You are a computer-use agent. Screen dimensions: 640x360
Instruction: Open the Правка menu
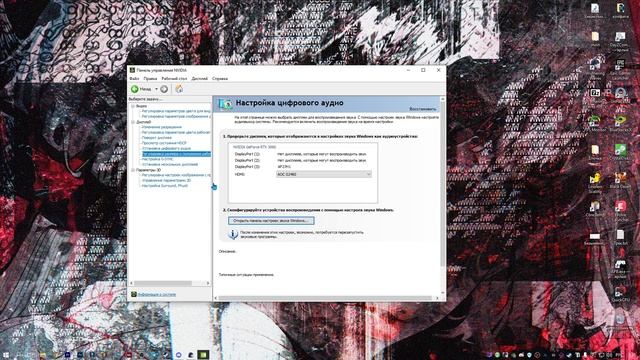pos(150,78)
